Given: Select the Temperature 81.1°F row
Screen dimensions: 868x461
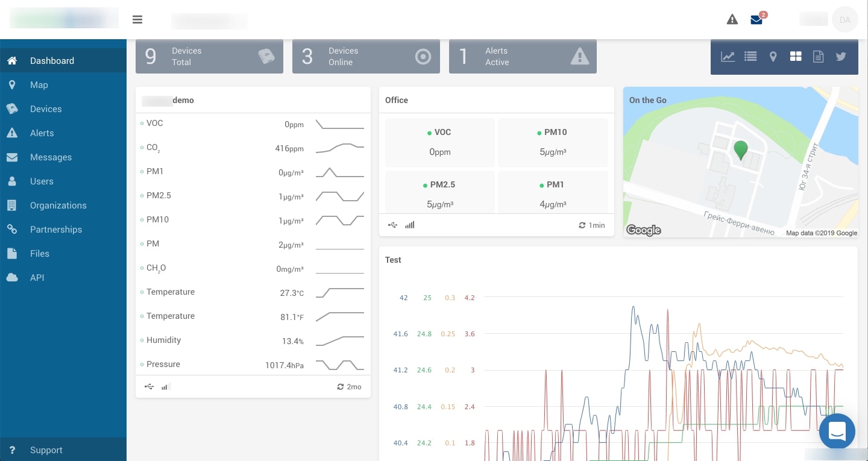Looking at the screenshot, I should [x=253, y=316].
